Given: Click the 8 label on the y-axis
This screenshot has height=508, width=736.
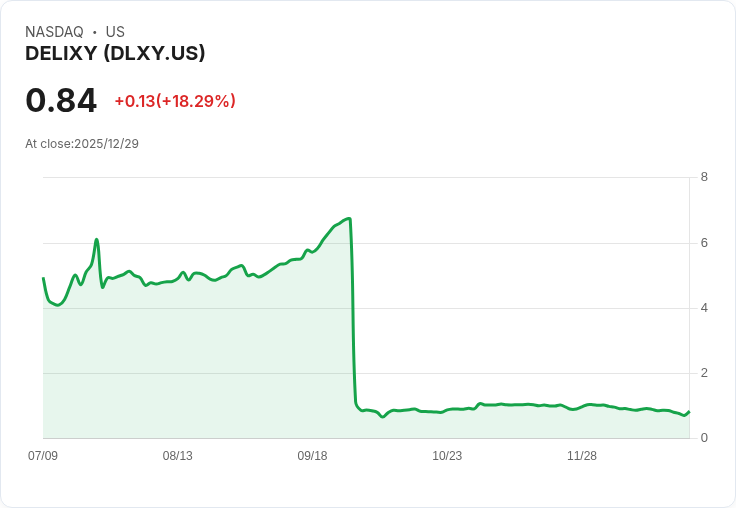Looking at the screenshot, I should 704,178.
